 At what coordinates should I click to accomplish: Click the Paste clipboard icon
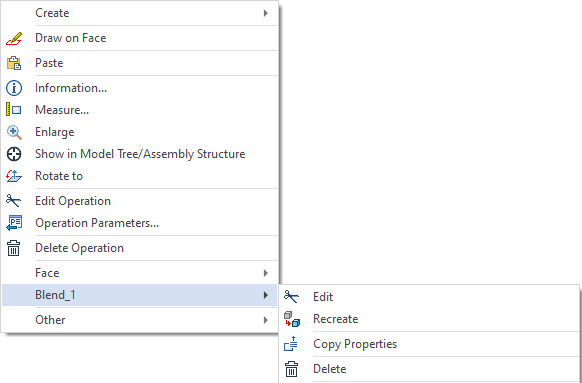(14, 63)
